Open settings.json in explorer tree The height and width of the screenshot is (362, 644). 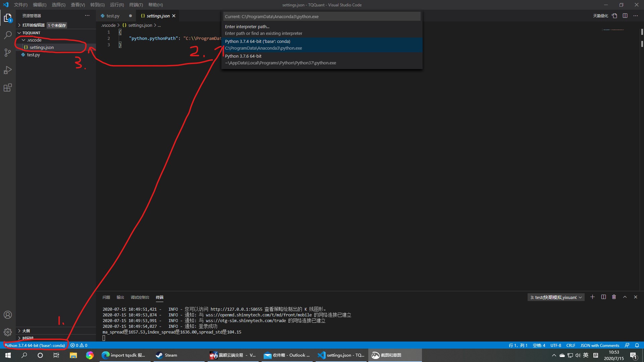click(x=56, y=47)
